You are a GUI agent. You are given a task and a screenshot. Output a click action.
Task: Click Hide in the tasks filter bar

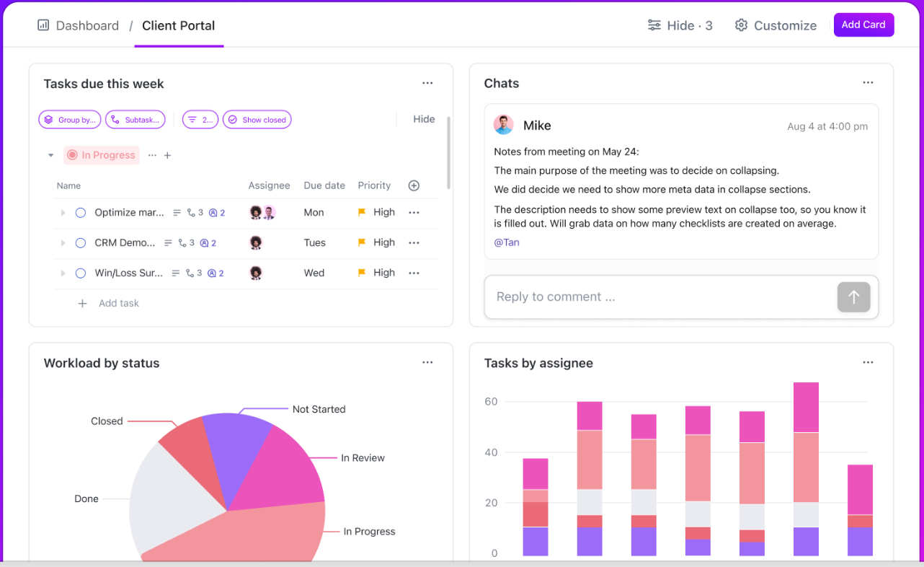(x=424, y=119)
